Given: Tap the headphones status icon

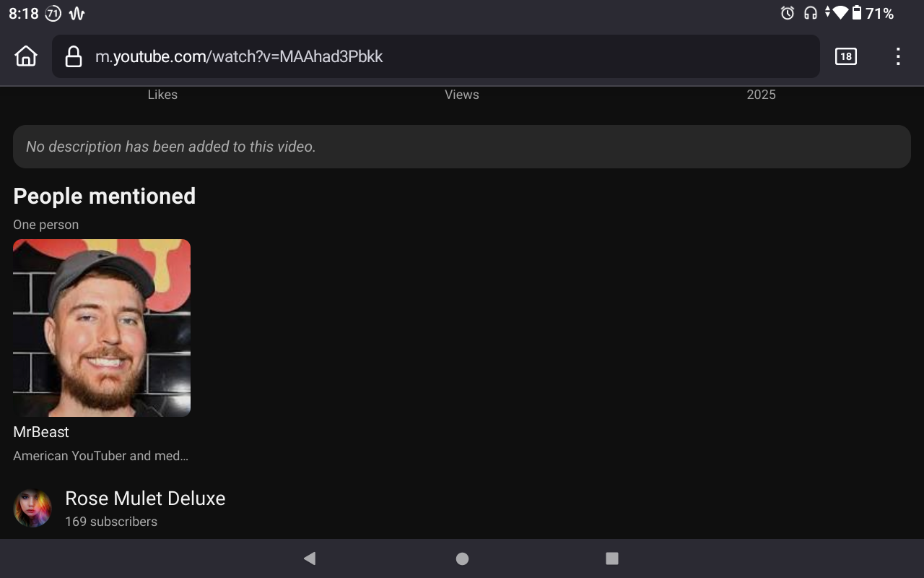Looking at the screenshot, I should pyautogui.click(x=811, y=13).
